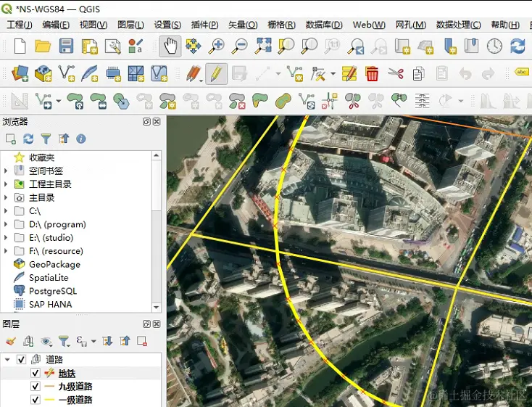Open the 工程(J) menu
532x407 pixels.
(x=20, y=25)
